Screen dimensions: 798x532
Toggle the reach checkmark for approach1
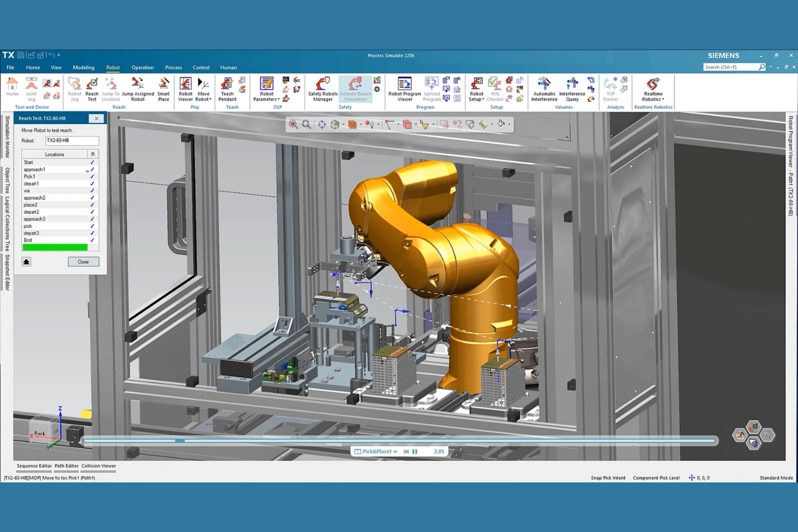tap(92, 169)
